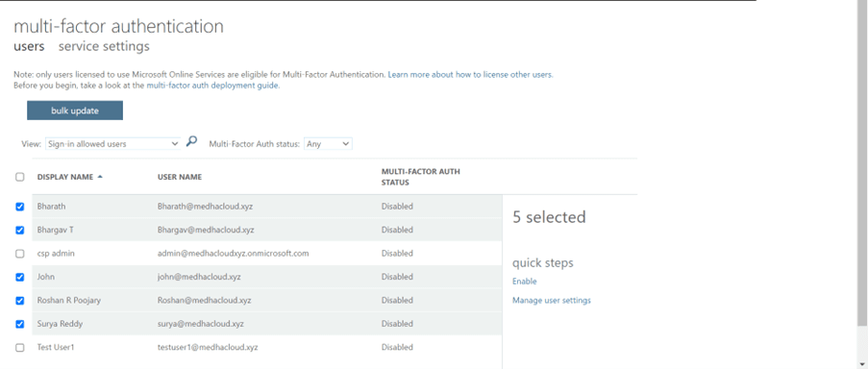Toggle the select-all header checkbox
Viewport: 868px width, 369px height.
click(20, 177)
